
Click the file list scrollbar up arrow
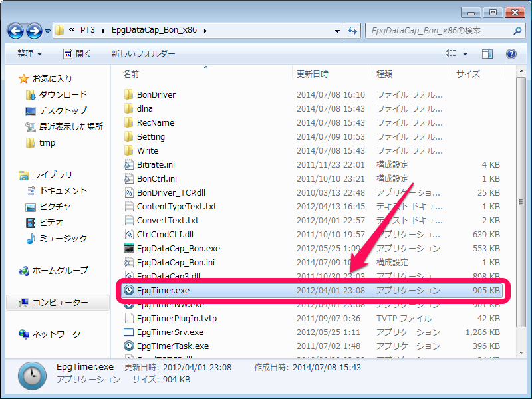521,71
